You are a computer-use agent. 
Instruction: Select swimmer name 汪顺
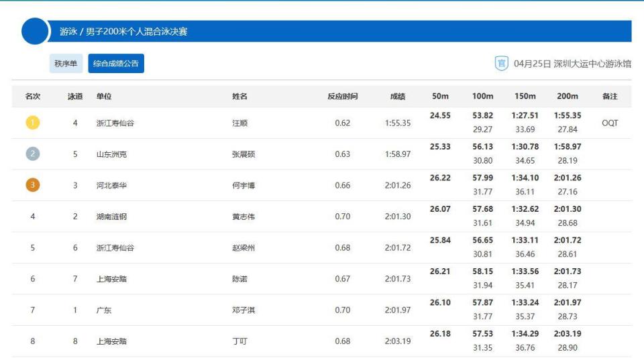tap(240, 123)
